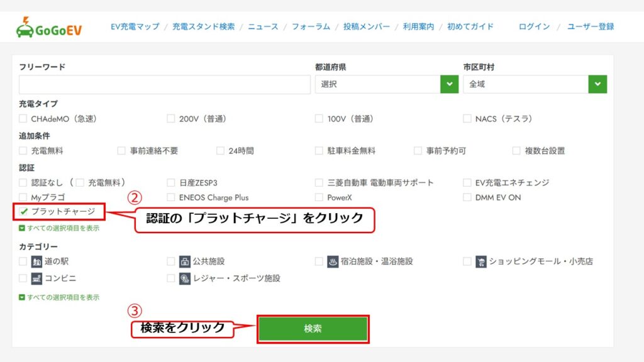Click the leisure and sports facilities icon
The image size is (644, 362).
(185, 278)
